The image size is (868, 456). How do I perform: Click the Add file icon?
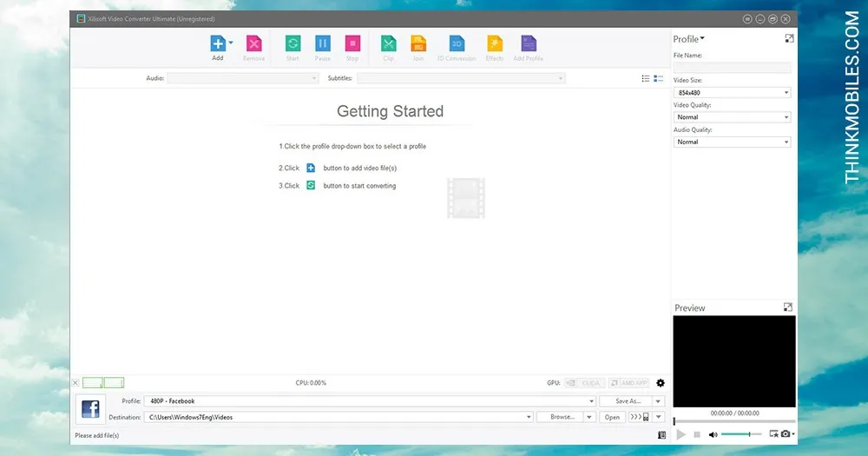point(218,43)
